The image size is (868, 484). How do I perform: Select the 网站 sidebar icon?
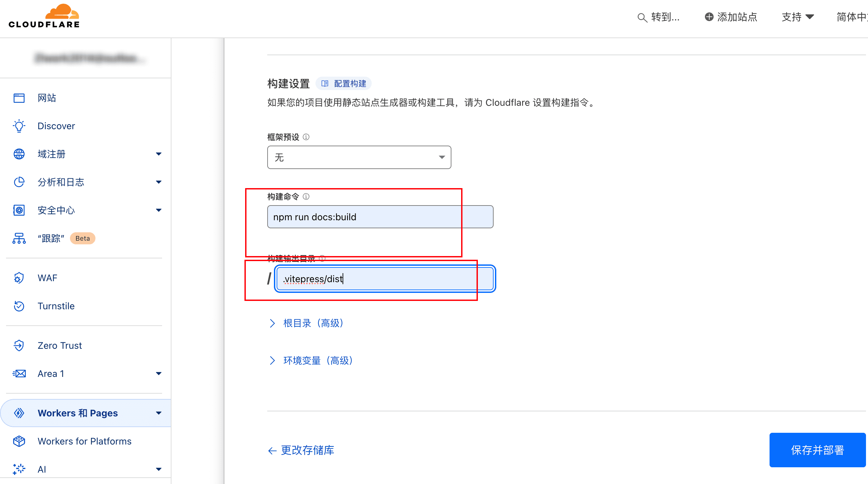(x=19, y=98)
